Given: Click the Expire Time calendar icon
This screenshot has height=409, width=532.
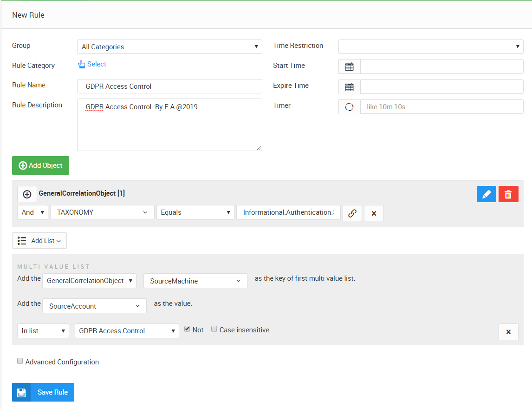Looking at the screenshot, I should (349, 87).
